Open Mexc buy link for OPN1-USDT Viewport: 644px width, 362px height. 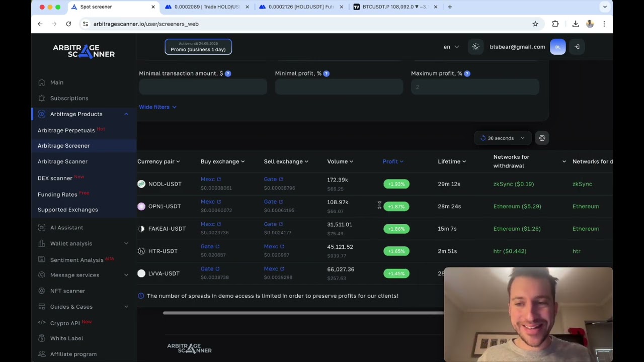point(211,202)
